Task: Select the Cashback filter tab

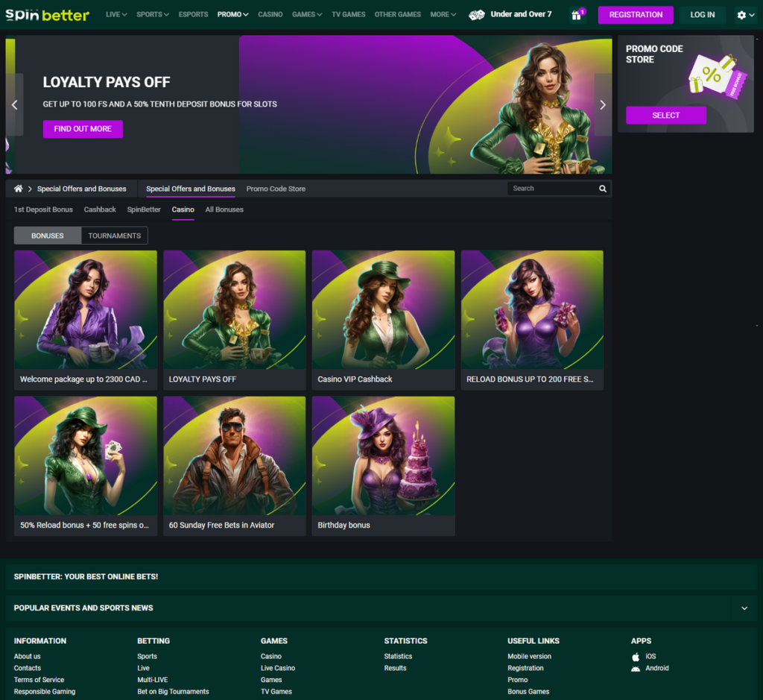Action: [100, 209]
